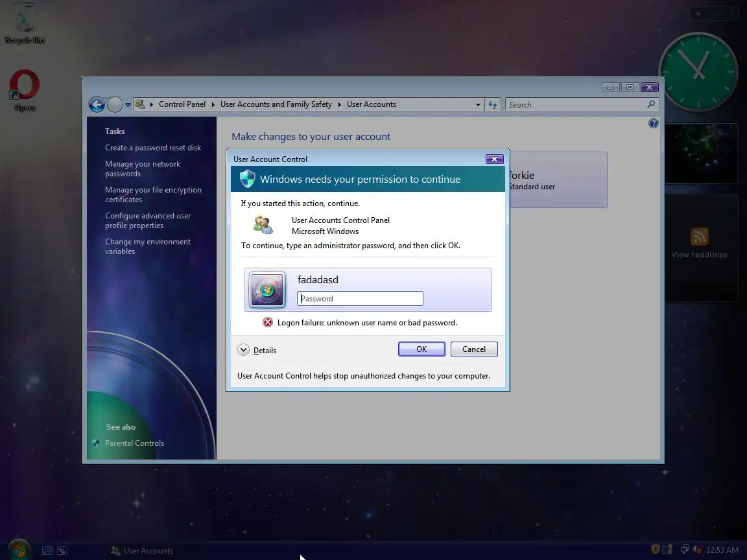Launch the Opera desktop shortcut
The image size is (747, 560).
(24, 91)
